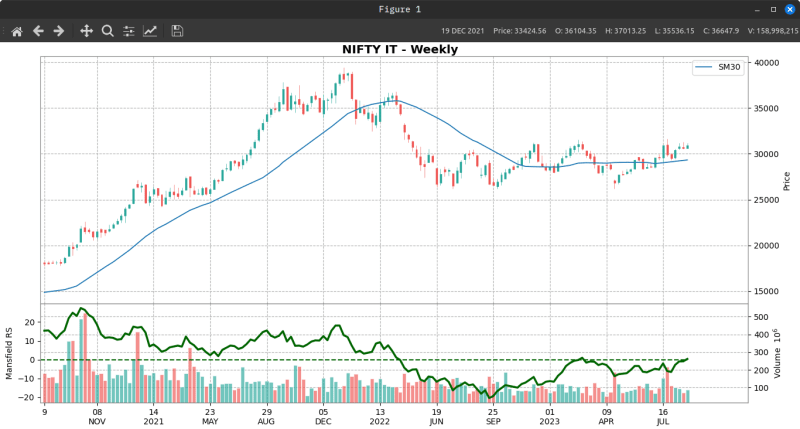This screenshot has width=800, height=429.
Task: Click the C: 36647.9 close readout
Action: tap(721, 31)
